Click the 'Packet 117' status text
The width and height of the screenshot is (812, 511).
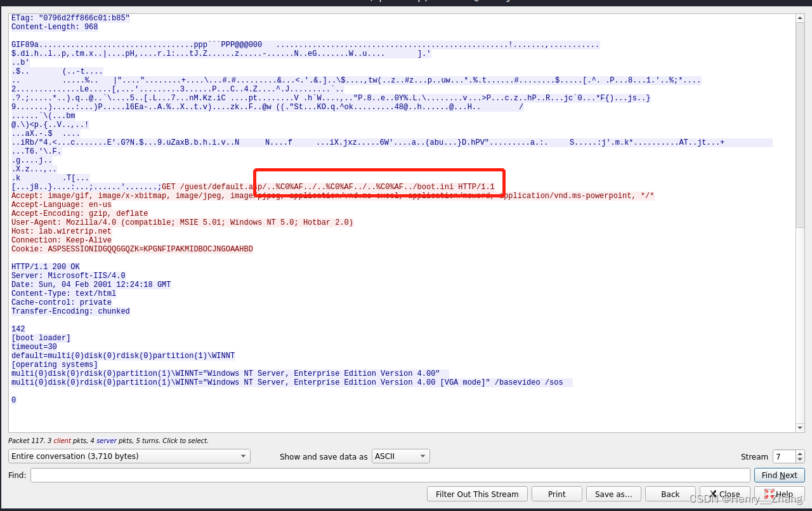tap(108, 441)
